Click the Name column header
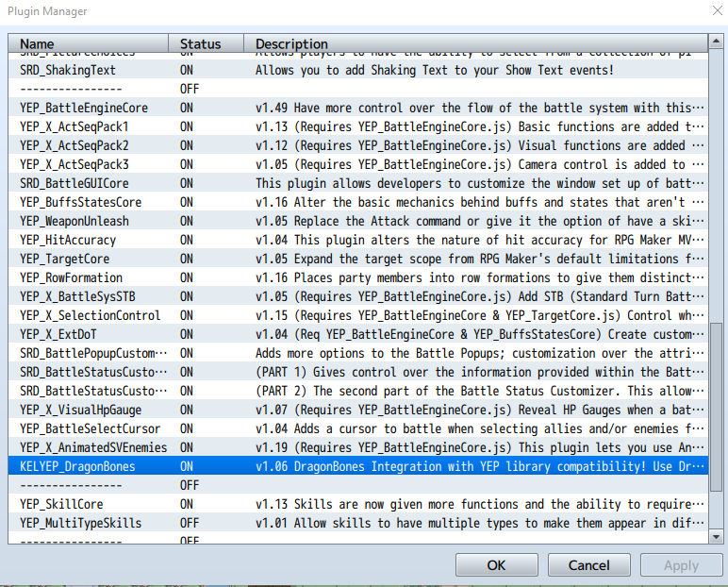728x587 pixels. click(89, 43)
